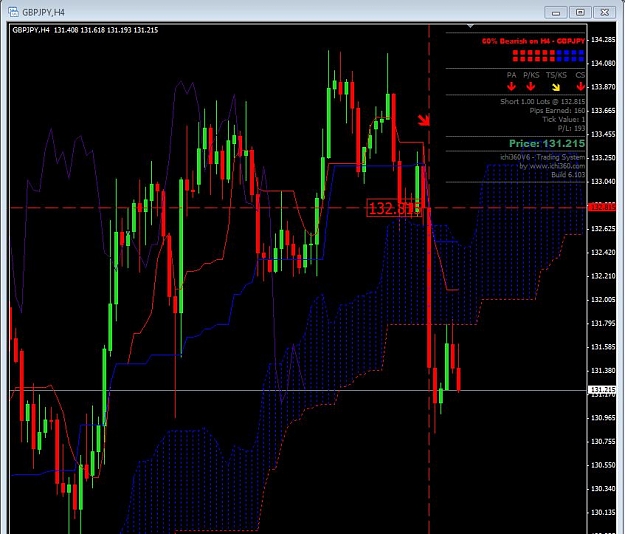Close the GBPJPY,H4 chart window
Screen dimensions: 625x534
click(604, 12)
